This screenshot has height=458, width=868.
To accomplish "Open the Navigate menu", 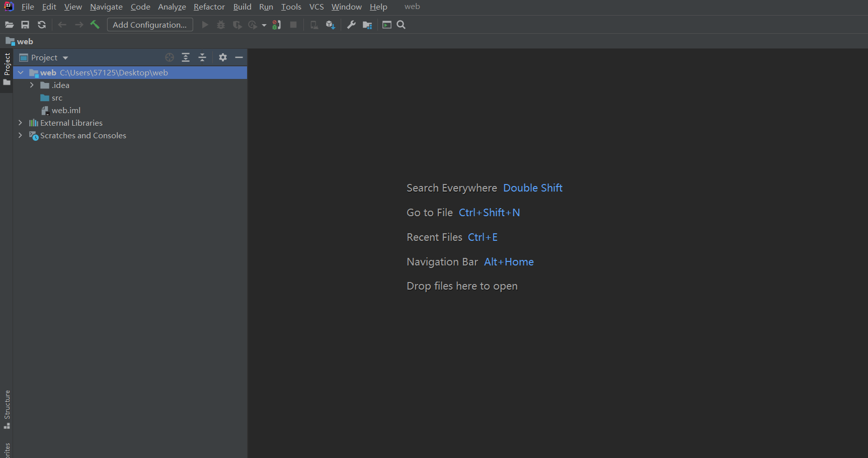I will pyautogui.click(x=106, y=7).
